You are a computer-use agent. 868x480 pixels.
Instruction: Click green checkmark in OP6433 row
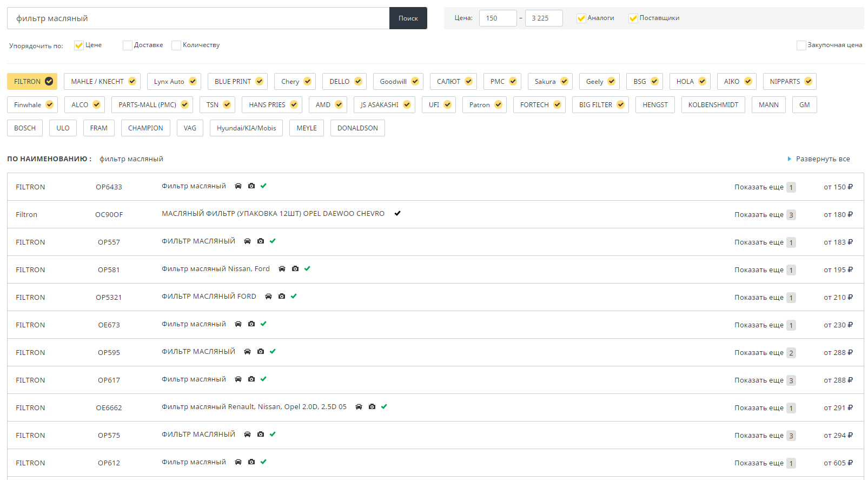coord(263,186)
